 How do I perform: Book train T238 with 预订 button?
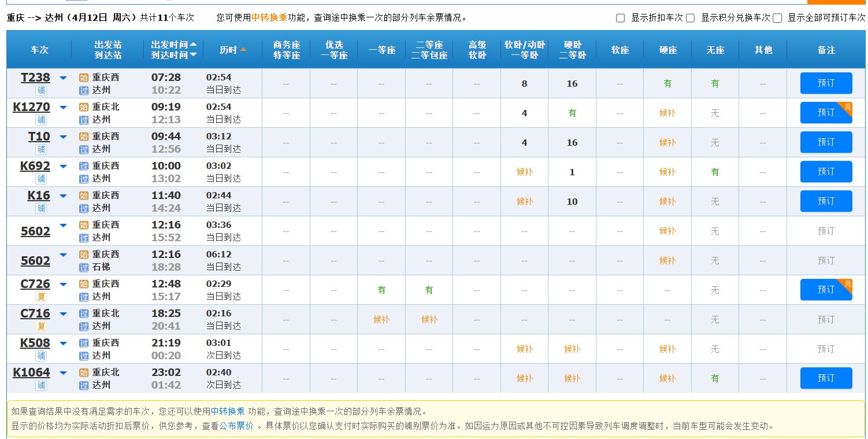pos(826,83)
